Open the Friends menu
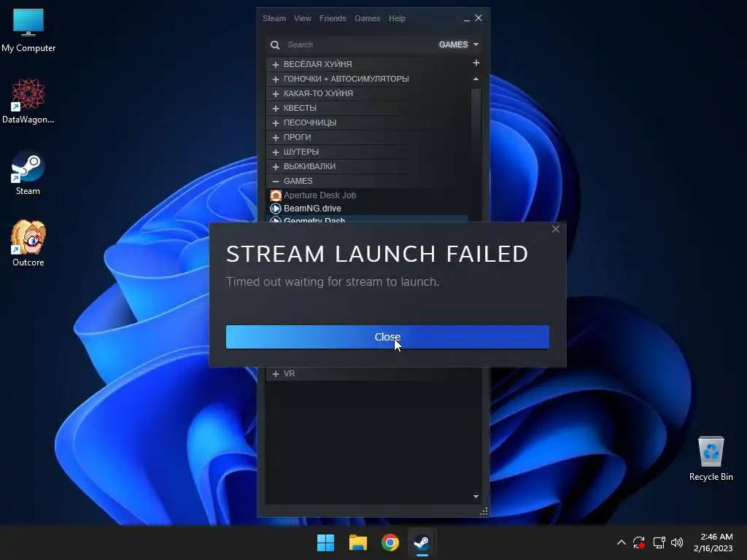 [333, 18]
